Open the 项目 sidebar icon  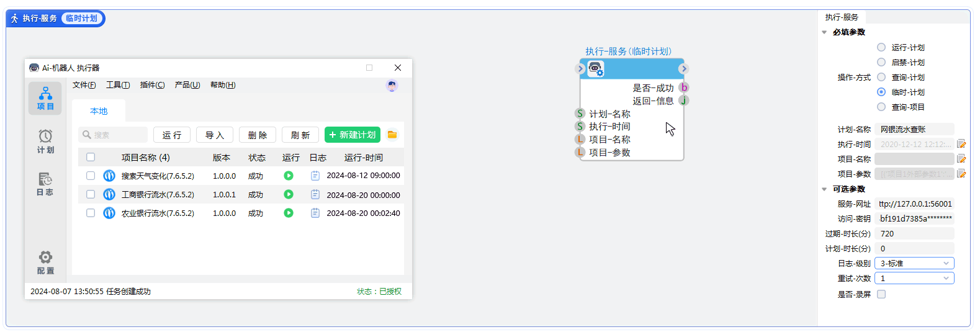(x=45, y=98)
